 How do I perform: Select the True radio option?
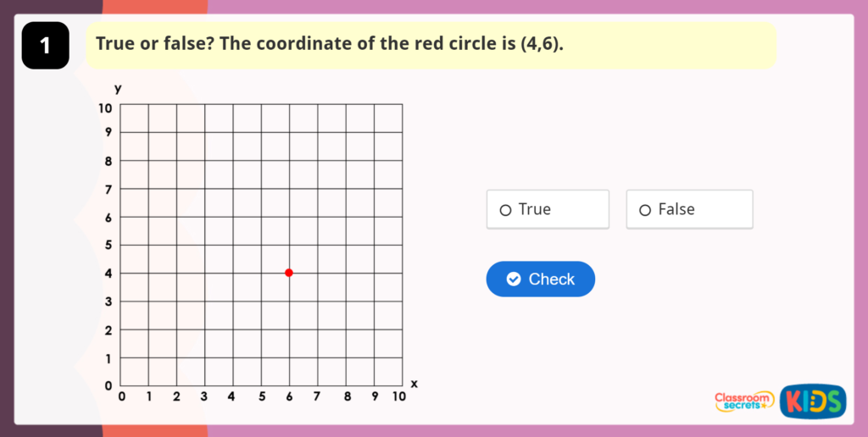(506, 210)
